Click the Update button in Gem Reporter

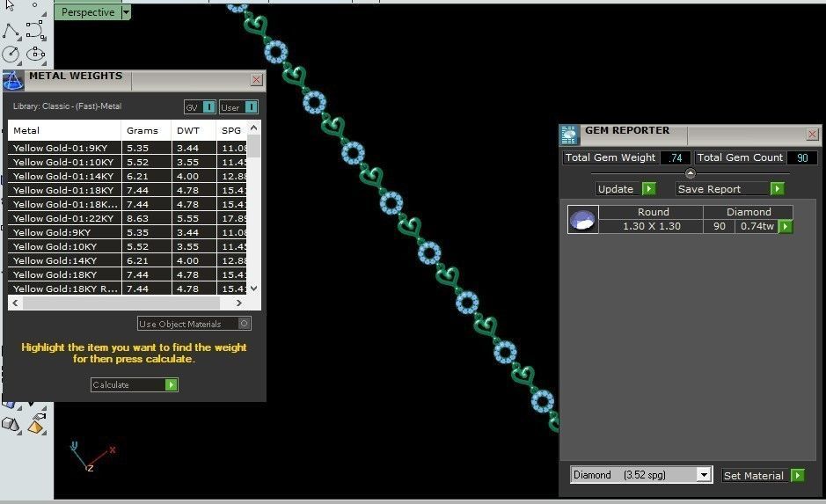pyautogui.click(x=625, y=189)
